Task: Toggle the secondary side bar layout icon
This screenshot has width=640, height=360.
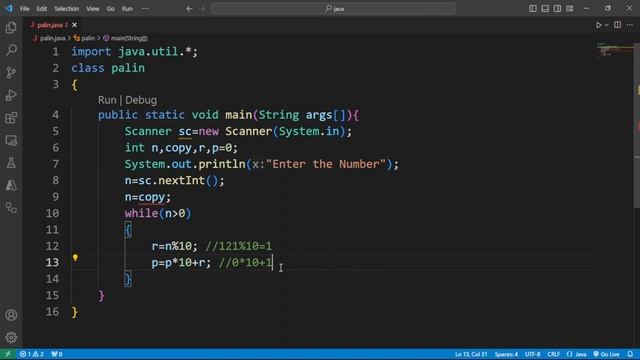Action: coord(557,8)
